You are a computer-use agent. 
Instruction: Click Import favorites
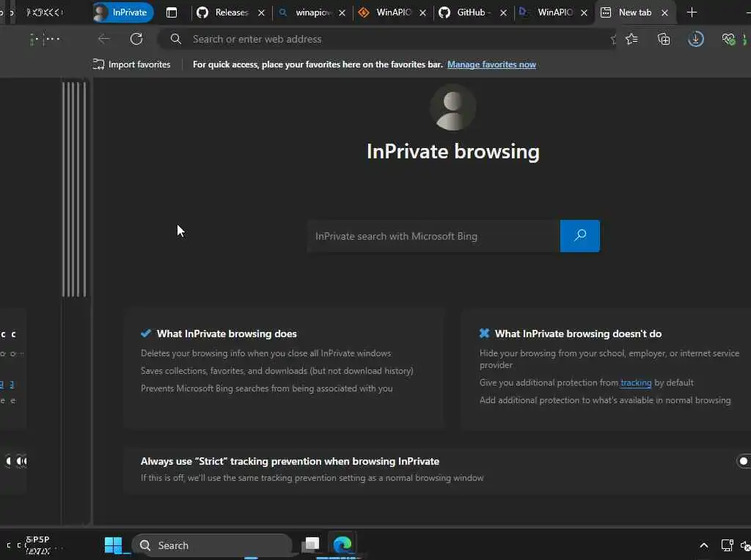pyautogui.click(x=132, y=65)
